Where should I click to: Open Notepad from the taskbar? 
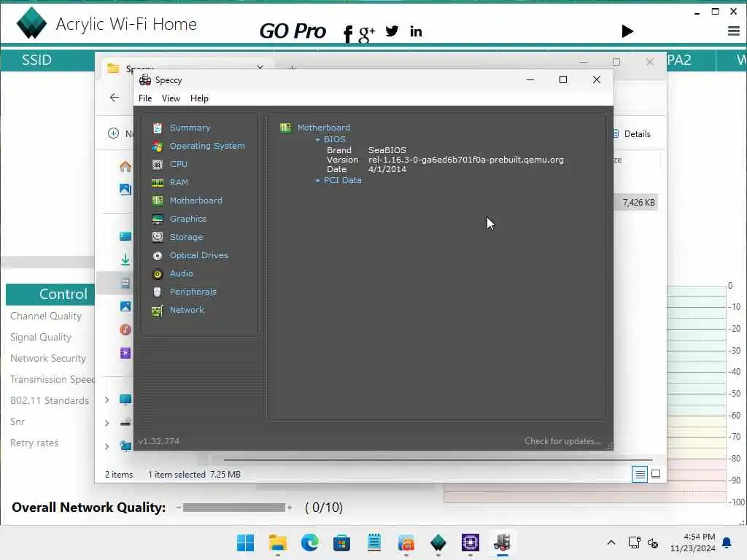[374, 542]
